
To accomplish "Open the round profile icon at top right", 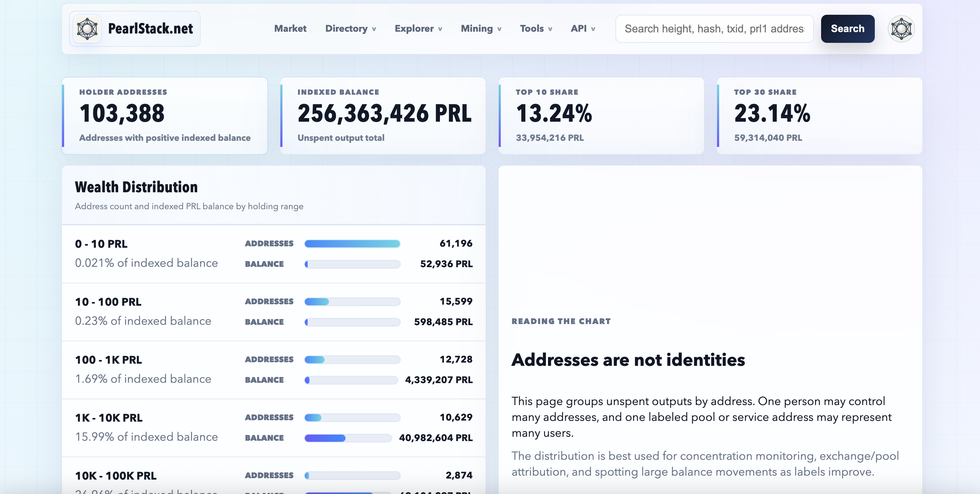I will coord(901,28).
